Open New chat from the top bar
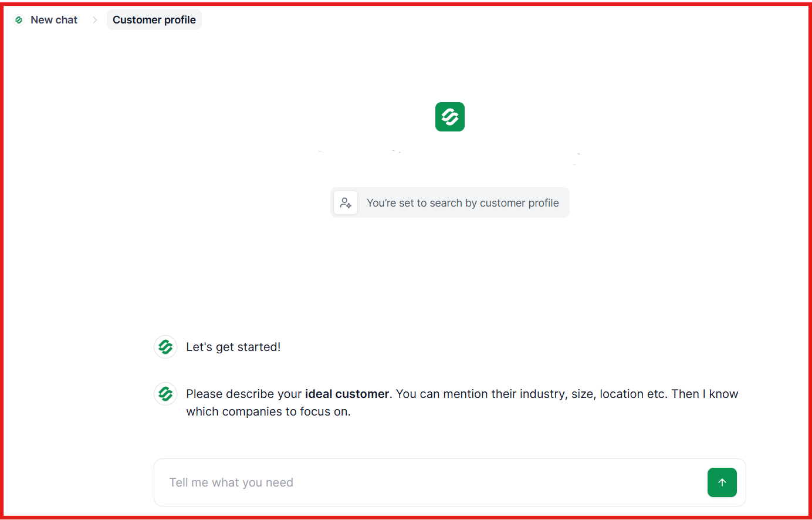 pos(53,19)
